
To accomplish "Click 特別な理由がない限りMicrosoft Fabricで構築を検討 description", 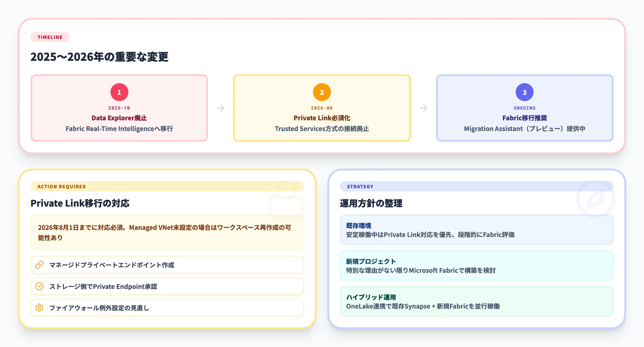I will (421, 271).
